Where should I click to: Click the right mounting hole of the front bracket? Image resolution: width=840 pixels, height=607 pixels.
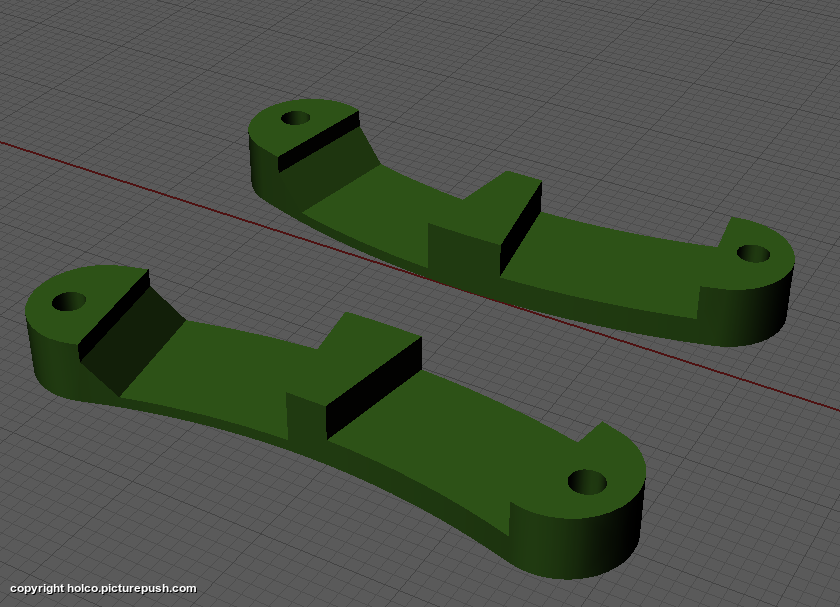click(x=587, y=482)
